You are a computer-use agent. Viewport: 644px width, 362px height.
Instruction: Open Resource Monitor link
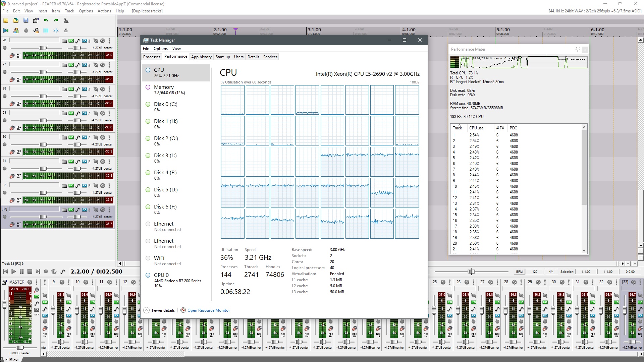pos(208,310)
